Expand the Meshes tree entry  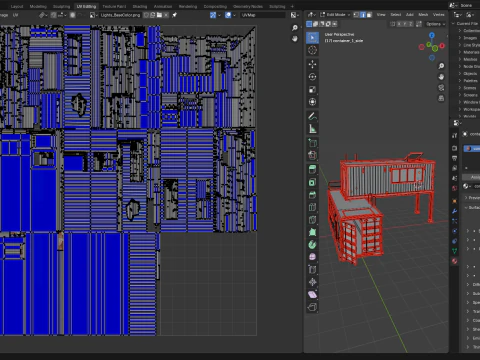(x=460, y=59)
